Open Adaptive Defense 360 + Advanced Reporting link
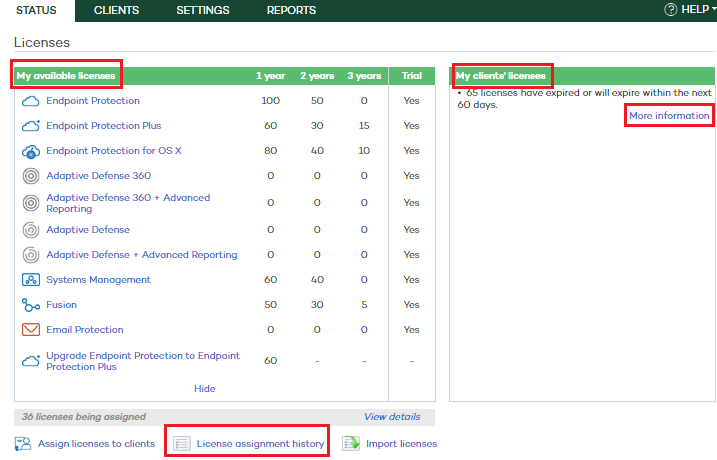 tap(128, 203)
